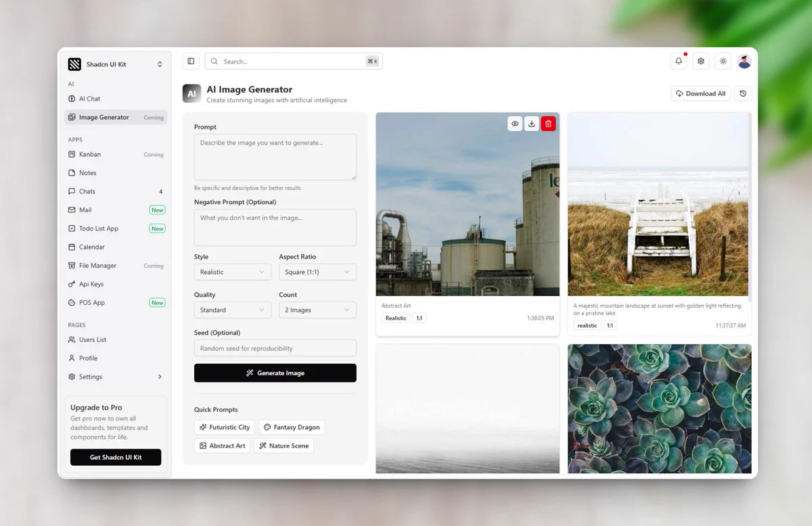Open Kanban in sidebar

[116, 154]
